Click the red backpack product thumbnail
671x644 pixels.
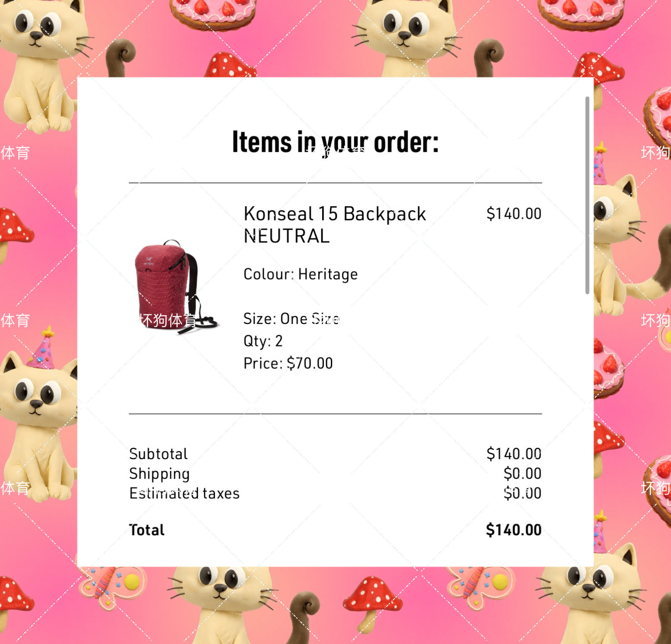click(176, 287)
